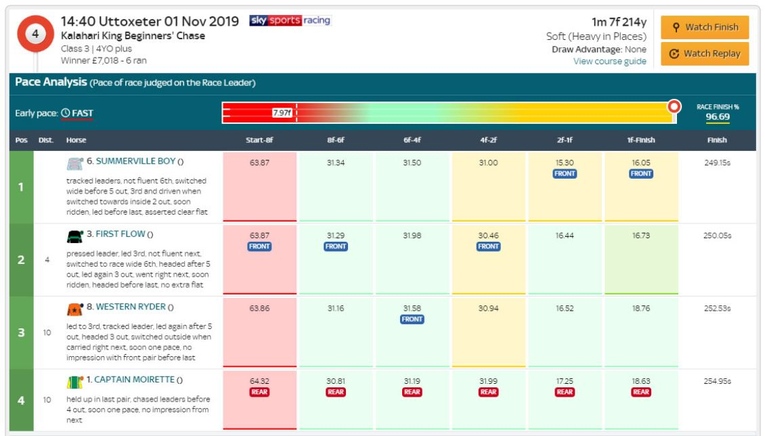Viewport: 765px width, 436px height.
Task: Click the 1f-Finish column header
Action: pyautogui.click(x=641, y=140)
